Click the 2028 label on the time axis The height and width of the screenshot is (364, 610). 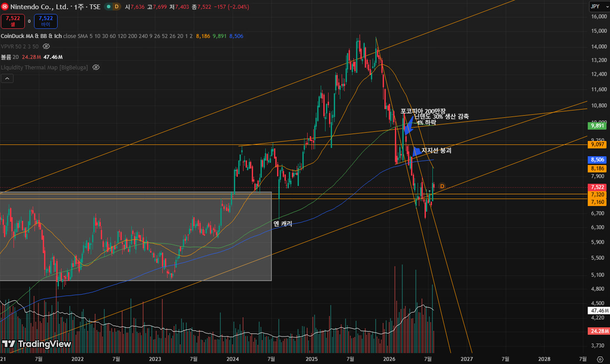544,359
